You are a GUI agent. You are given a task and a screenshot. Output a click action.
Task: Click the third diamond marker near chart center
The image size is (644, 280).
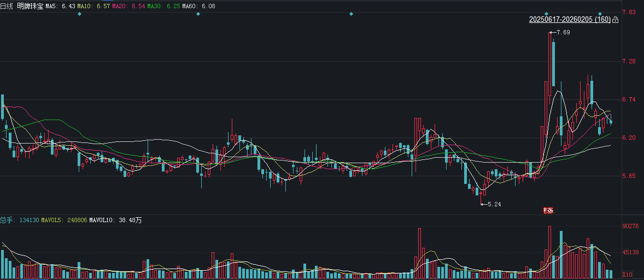point(351,14)
